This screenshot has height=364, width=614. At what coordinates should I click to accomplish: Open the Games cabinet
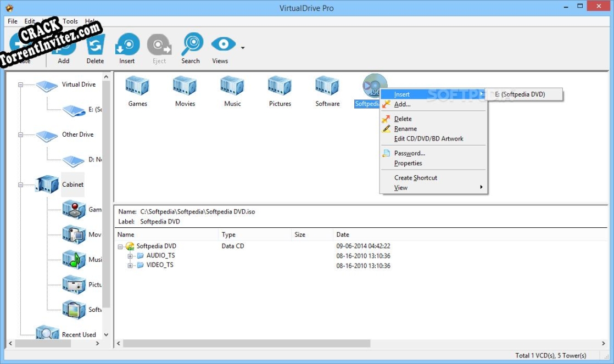pos(137,88)
